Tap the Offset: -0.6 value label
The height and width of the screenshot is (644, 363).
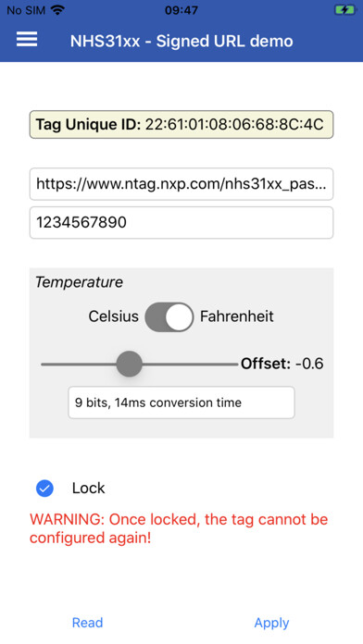point(282,364)
